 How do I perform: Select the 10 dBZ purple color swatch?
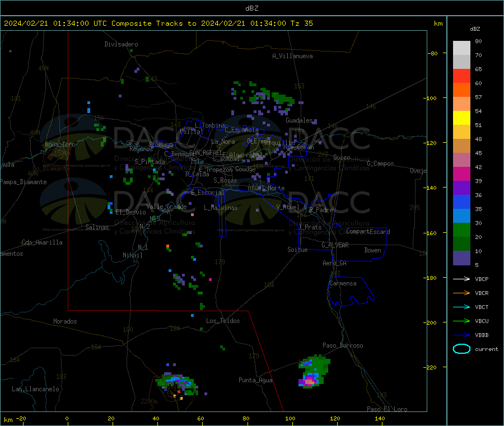(x=461, y=258)
